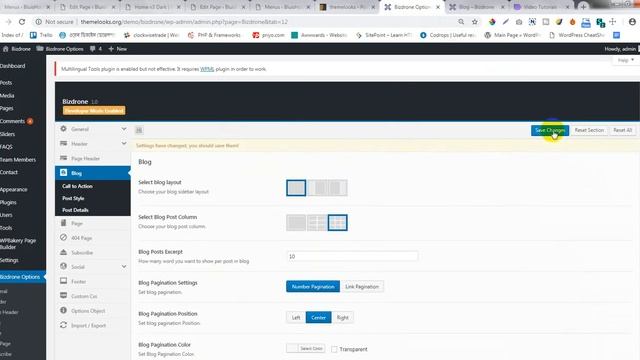Open the PHP & Frameworks bookmark folder

point(215,35)
